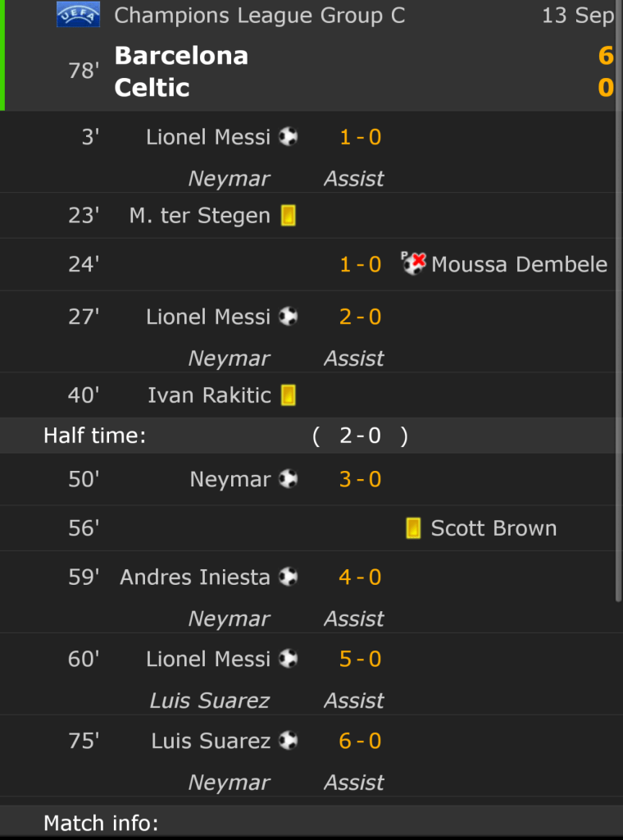Click the goal ball icon at 3'

pyautogui.click(x=288, y=136)
